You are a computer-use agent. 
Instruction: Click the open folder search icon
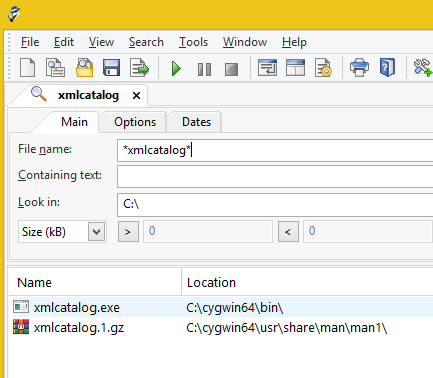point(84,68)
